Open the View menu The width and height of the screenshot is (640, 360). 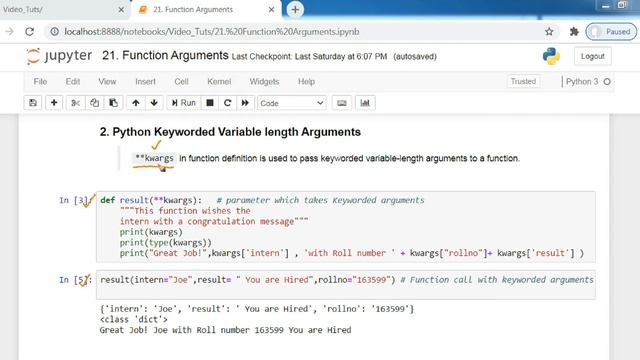point(107,82)
